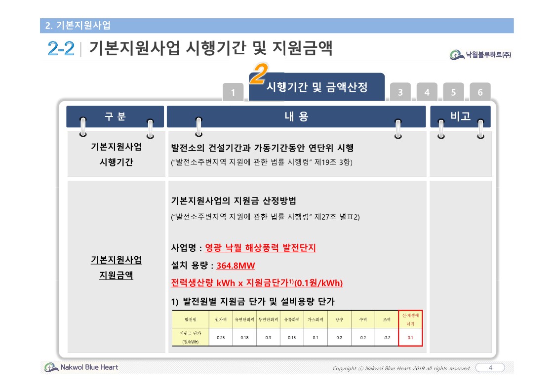Click the heading 1) 발전원별 지원금 단가 및 설비용량 단가
This screenshot has width=554, height=392.
pyautogui.click(x=253, y=301)
